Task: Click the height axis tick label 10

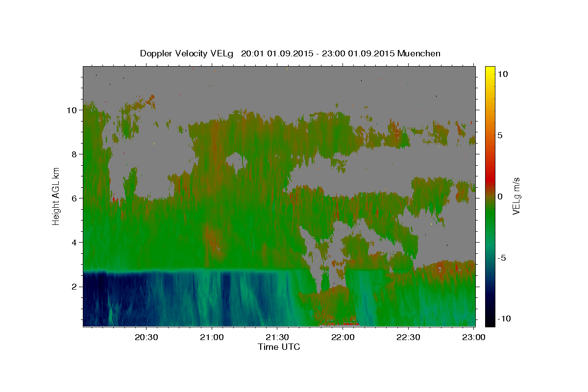Action: 73,110
